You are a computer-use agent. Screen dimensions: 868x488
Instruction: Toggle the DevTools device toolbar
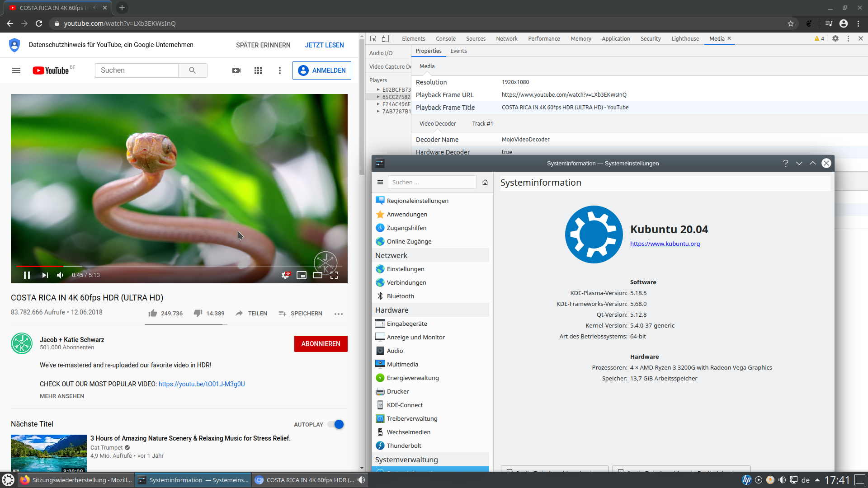tap(385, 39)
